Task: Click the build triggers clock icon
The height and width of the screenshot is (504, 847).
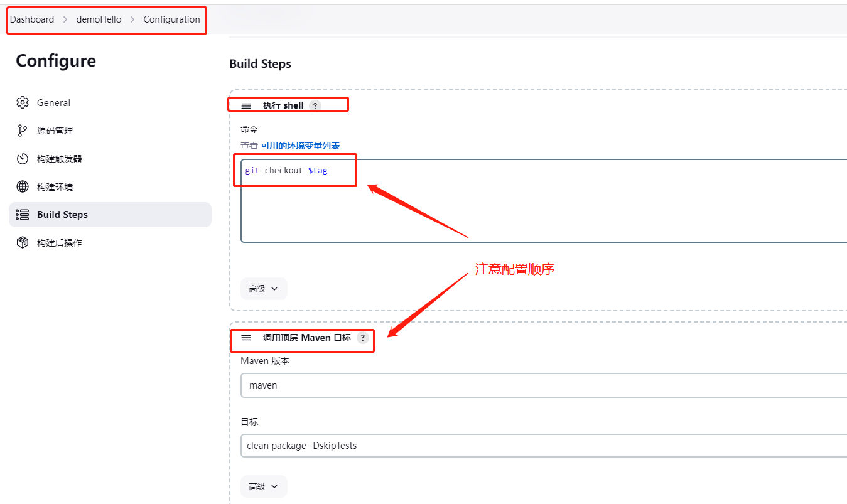Action: (x=23, y=159)
